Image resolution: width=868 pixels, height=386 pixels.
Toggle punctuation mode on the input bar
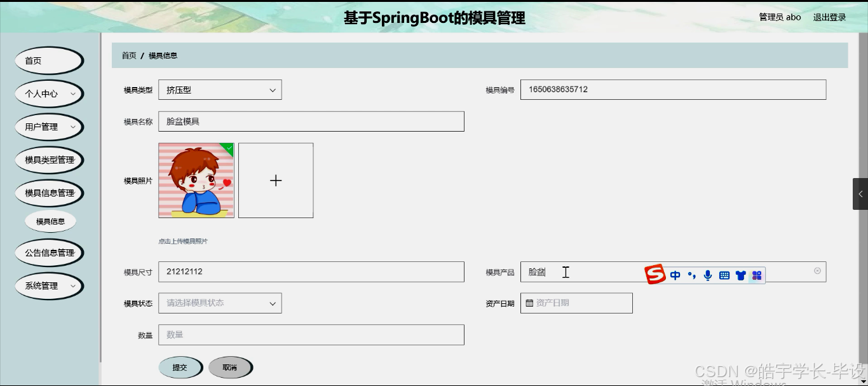pos(692,275)
